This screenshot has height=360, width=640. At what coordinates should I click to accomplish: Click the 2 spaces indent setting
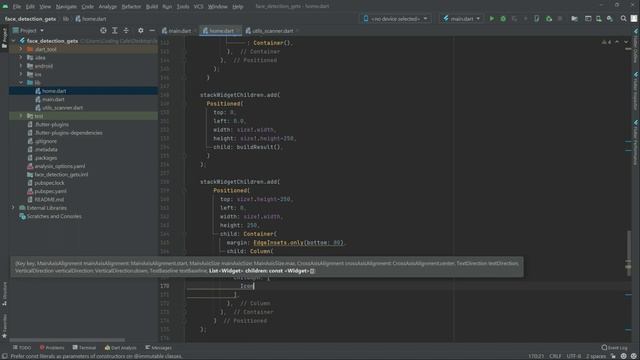(x=596, y=356)
